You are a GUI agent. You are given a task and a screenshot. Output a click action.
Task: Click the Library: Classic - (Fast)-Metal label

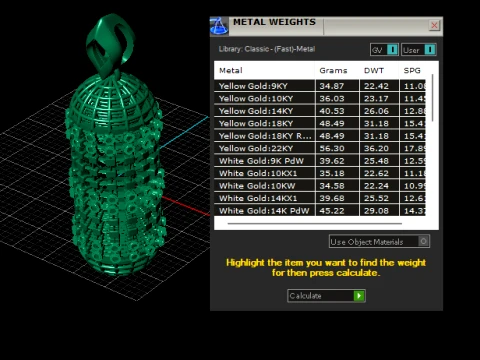pos(267,49)
